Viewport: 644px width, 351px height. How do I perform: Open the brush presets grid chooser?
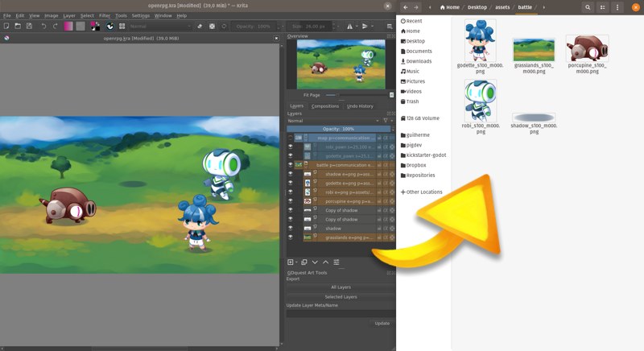point(122,27)
